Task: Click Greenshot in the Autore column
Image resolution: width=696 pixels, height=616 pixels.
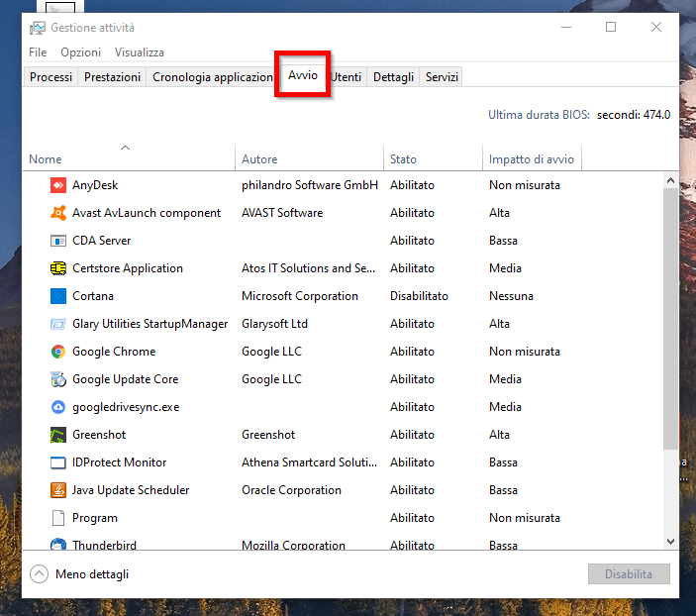Action: (268, 435)
